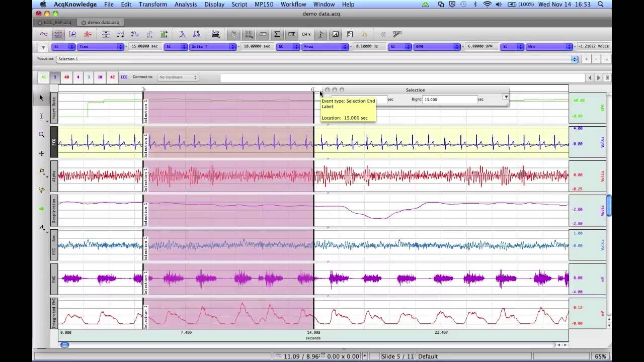Toggle channel 4 button
This screenshot has width=644, height=362.
[78, 77]
